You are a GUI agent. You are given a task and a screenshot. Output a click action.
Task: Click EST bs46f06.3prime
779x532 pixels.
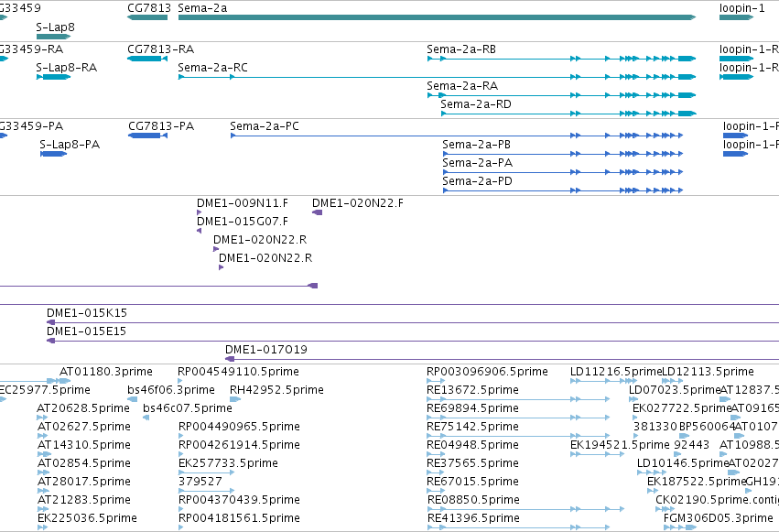[133, 399]
